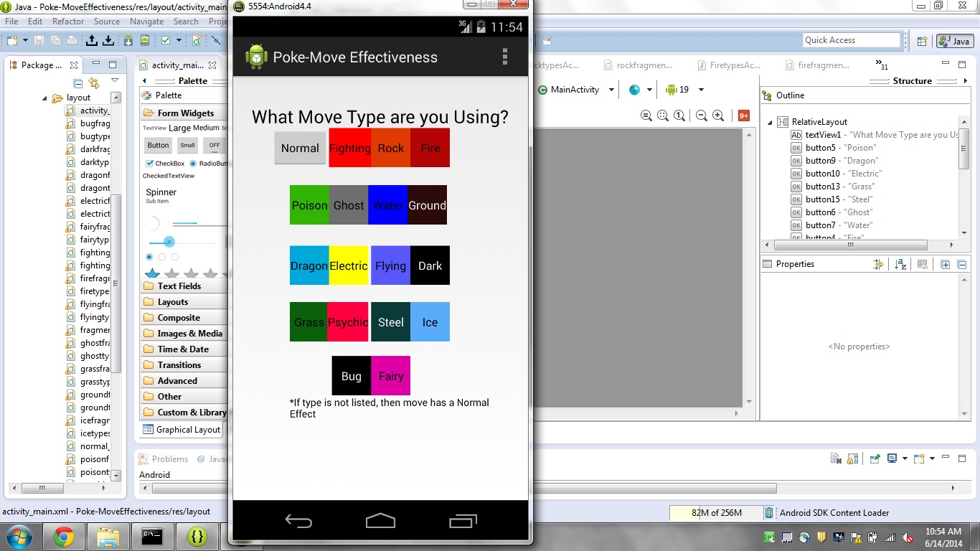Click the download arrow icon in toolbar
This screenshot has height=551, width=980.
coord(108,40)
